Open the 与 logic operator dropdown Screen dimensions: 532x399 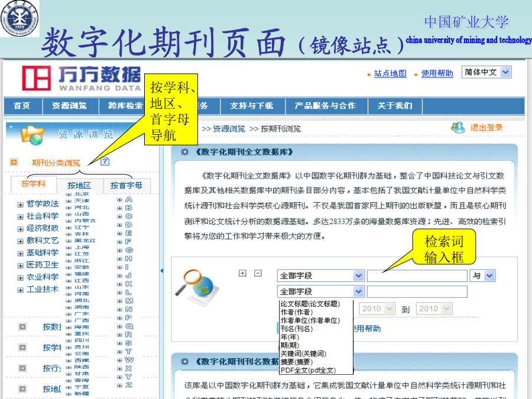[482, 275]
